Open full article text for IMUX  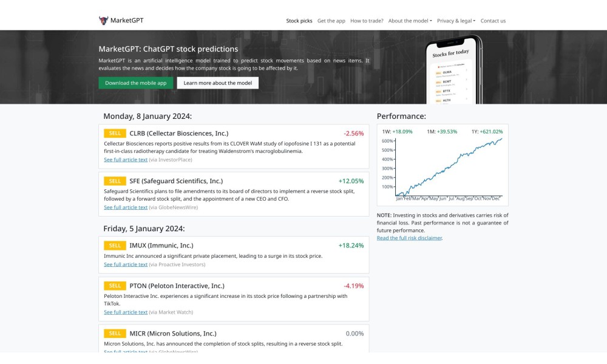(126, 265)
